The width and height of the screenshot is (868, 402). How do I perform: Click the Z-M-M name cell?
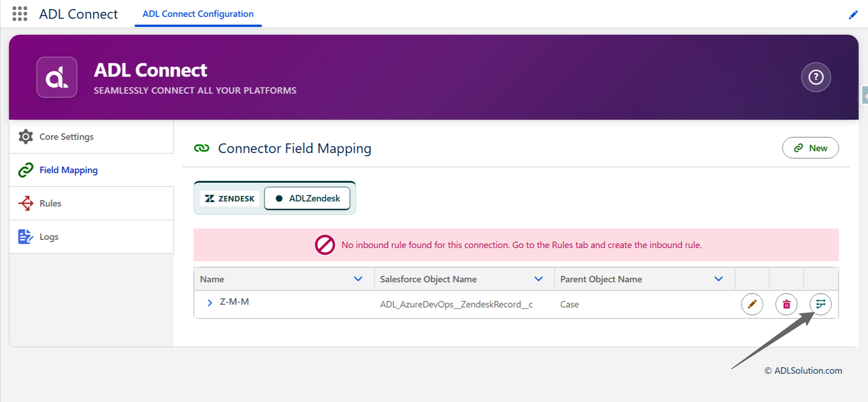pos(234,302)
